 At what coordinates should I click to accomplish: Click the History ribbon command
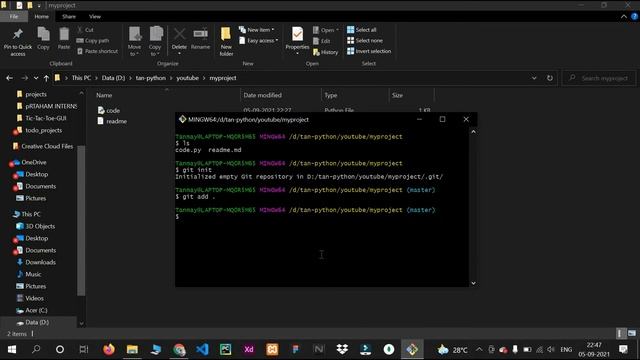[325, 52]
